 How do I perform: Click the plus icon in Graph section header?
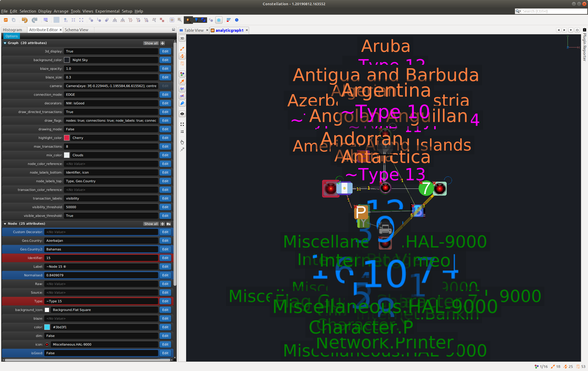(163, 43)
